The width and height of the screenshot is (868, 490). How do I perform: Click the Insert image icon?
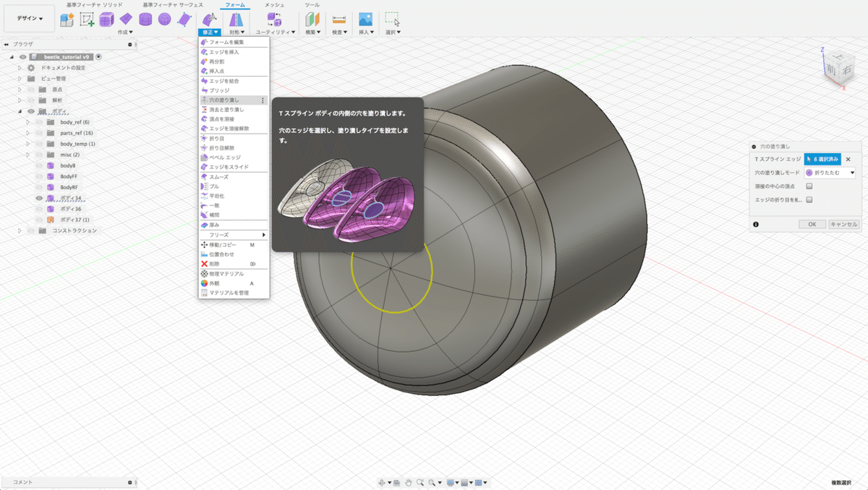point(365,20)
